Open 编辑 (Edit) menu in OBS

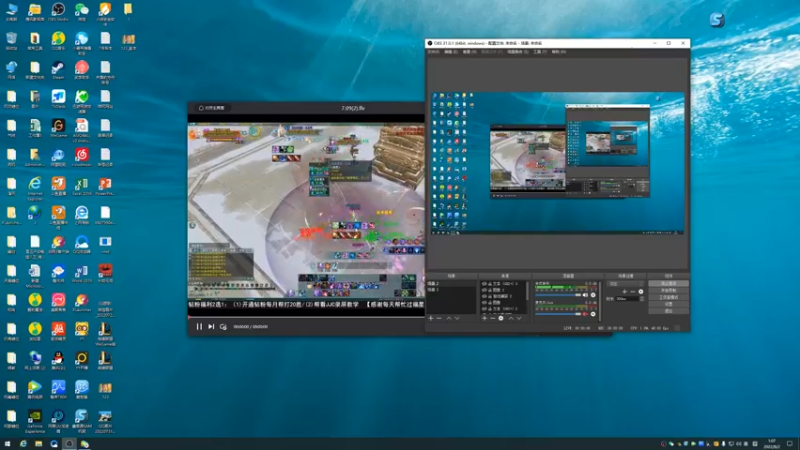coord(451,52)
